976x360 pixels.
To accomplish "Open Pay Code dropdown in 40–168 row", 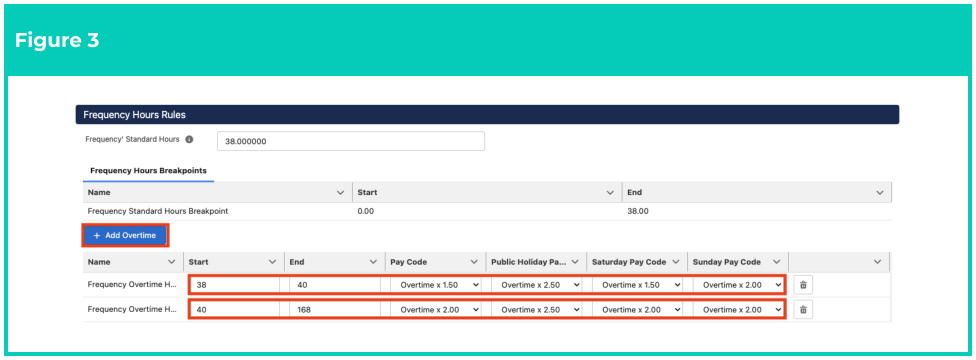I will click(x=436, y=309).
